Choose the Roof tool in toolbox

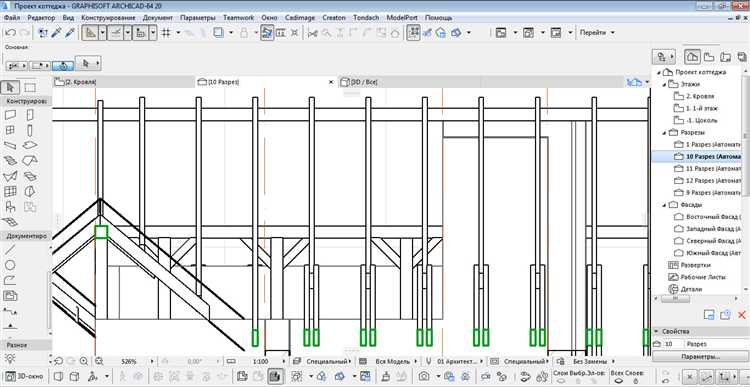[30, 161]
